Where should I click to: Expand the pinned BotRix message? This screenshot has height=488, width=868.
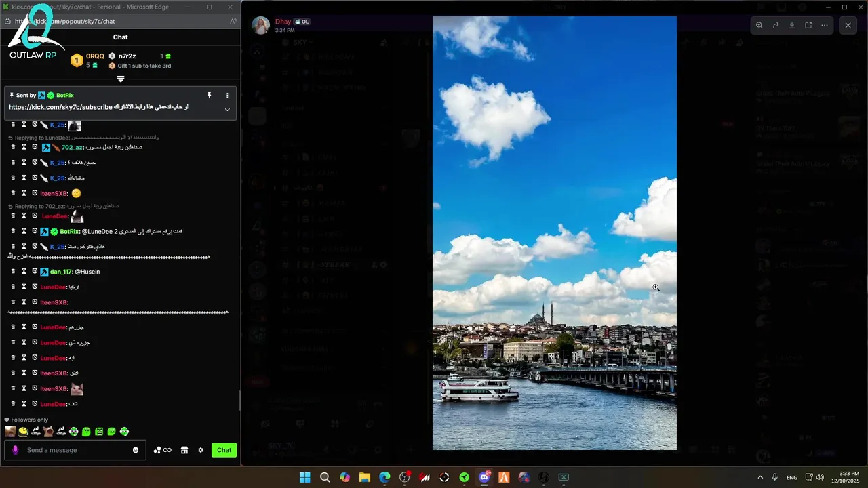[x=227, y=110]
